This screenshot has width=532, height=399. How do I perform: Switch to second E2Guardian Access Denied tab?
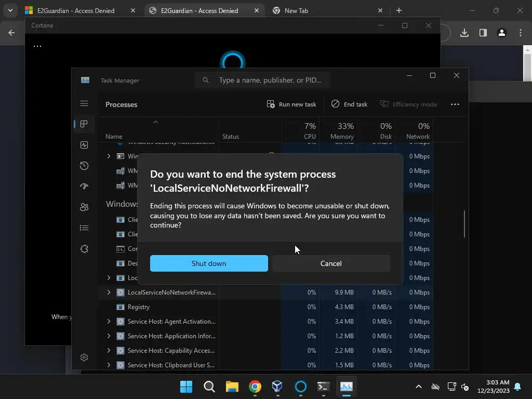[199, 10]
